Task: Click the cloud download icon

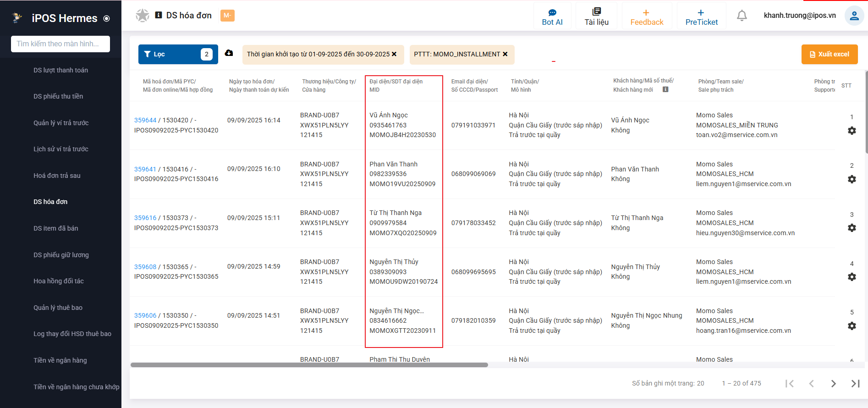Action: coord(229,53)
